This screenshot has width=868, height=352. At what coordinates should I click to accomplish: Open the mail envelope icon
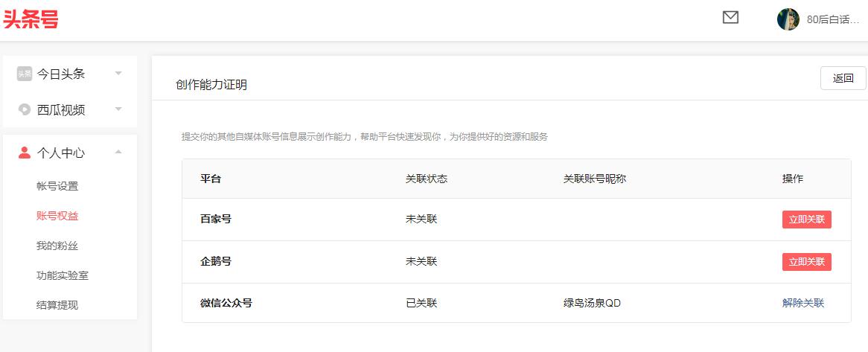(731, 18)
